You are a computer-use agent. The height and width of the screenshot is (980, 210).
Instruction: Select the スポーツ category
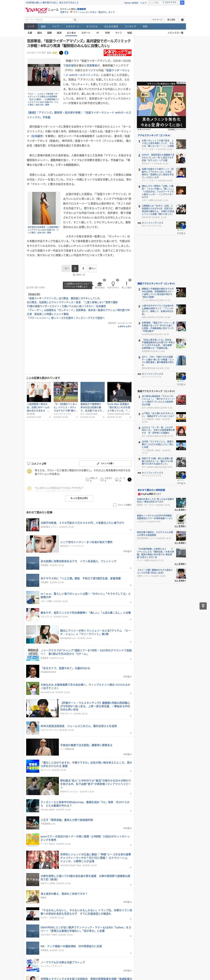click(x=86, y=33)
